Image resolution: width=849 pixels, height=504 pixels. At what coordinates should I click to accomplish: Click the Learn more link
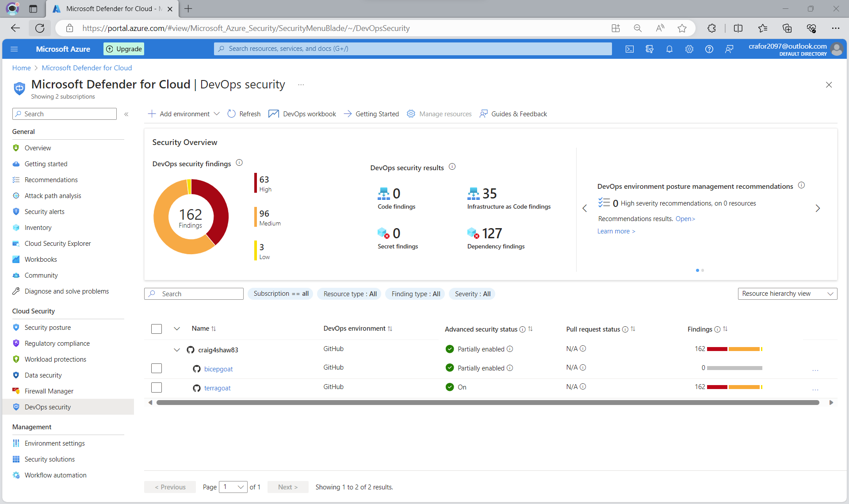[616, 231]
